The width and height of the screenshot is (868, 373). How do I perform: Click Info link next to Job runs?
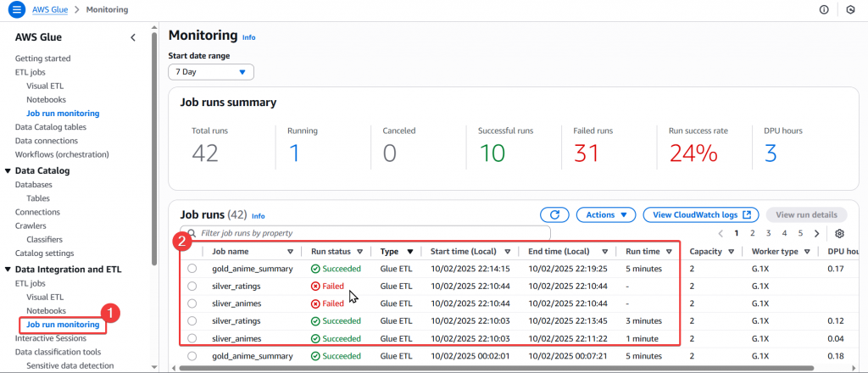coord(259,216)
